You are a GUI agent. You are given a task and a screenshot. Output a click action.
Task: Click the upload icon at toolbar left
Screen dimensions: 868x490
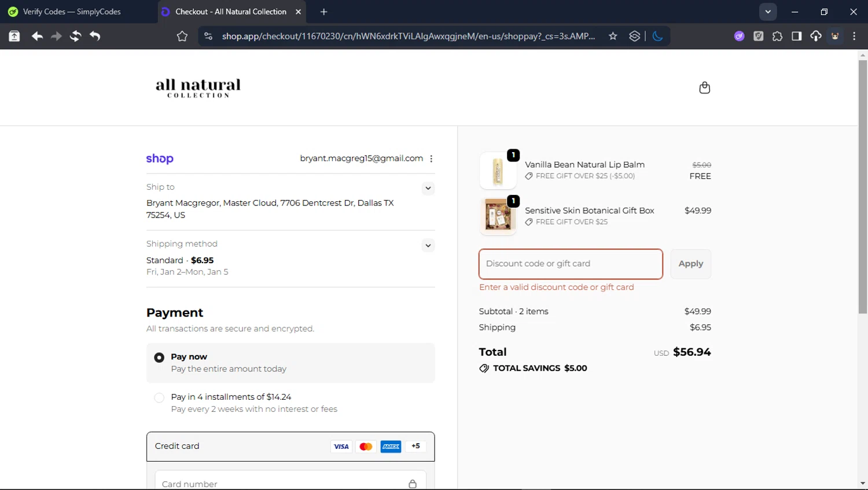(14, 36)
